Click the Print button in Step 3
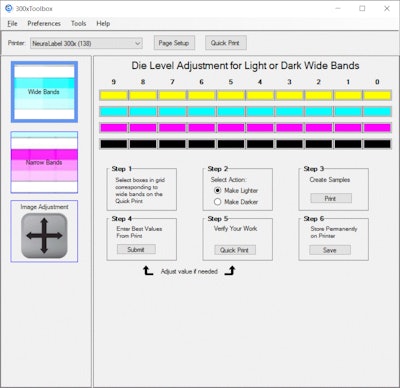Image resolution: width=400 pixels, height=388 pixels. click(x=331, y=198)
